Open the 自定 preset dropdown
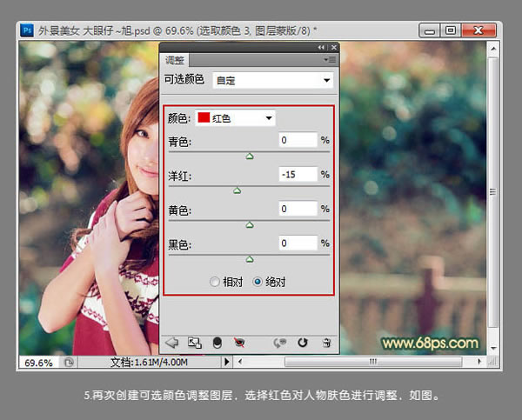Viewport: 522px width, 420px height. coord(272,80)
